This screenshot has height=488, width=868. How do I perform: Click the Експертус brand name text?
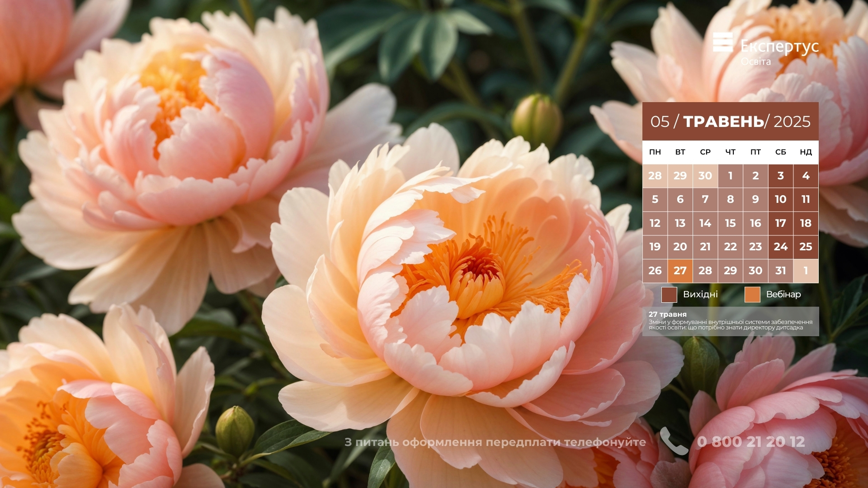pyautogui.click(x=779, y=47)
